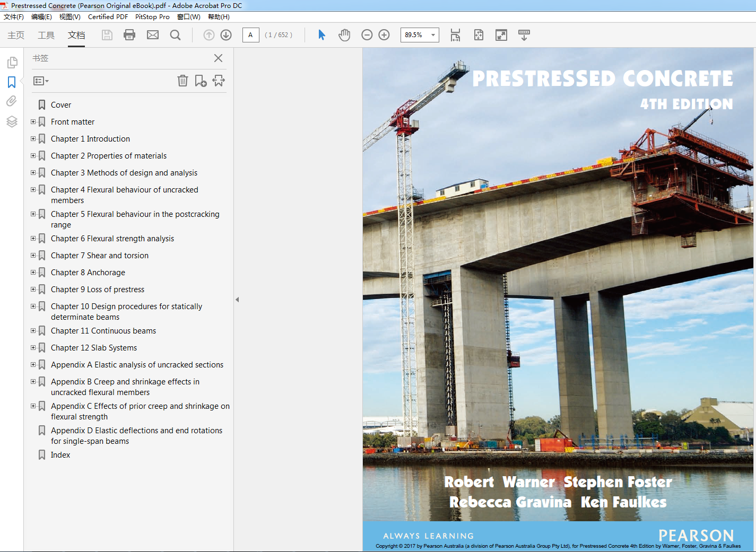
Task: Click the Send by email envelope icon
Action: pos(153,35)
